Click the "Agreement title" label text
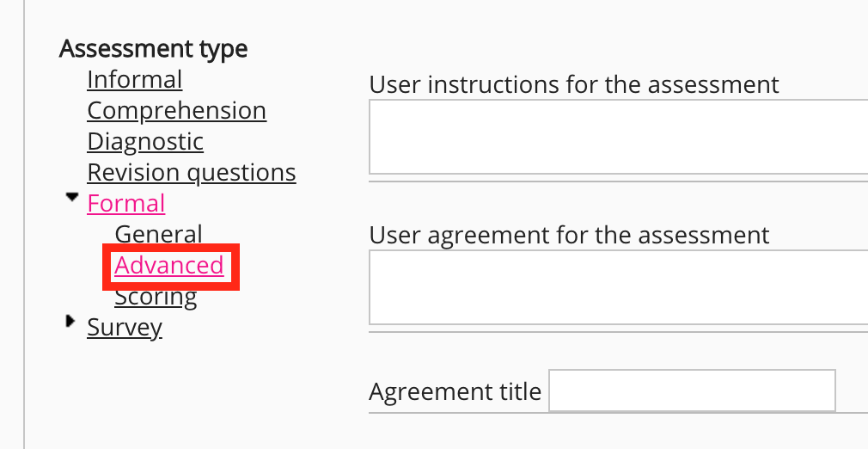 tap(455, 392)
